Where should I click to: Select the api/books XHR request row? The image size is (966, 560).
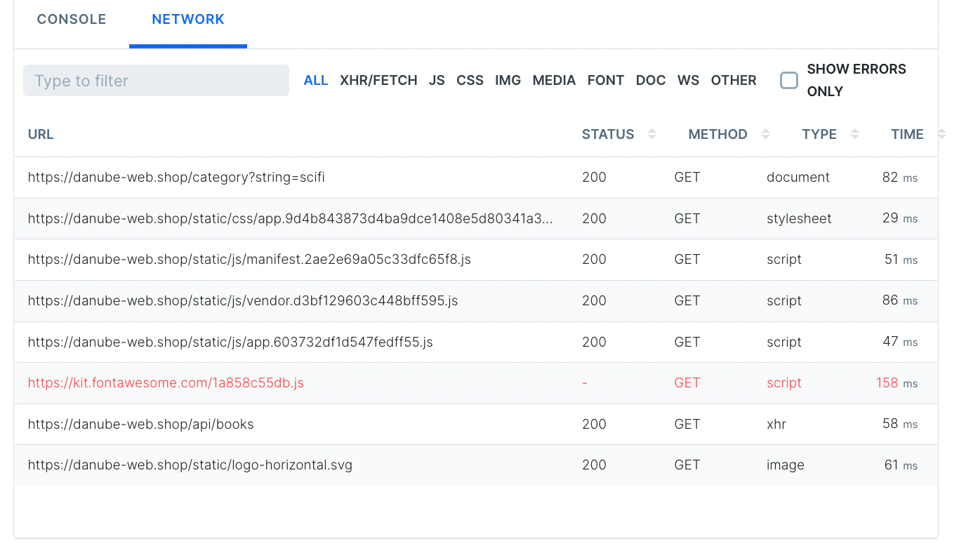(x=140, y=424)
